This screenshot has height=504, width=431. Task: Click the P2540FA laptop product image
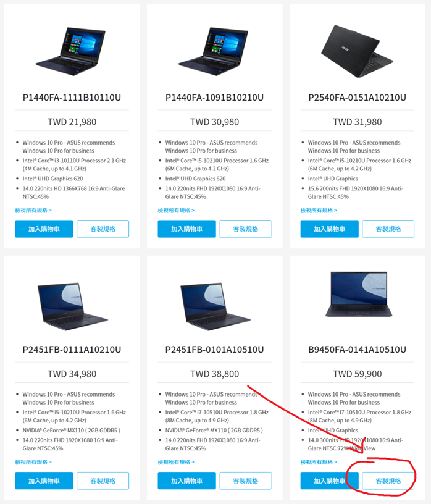click(357, 51)
